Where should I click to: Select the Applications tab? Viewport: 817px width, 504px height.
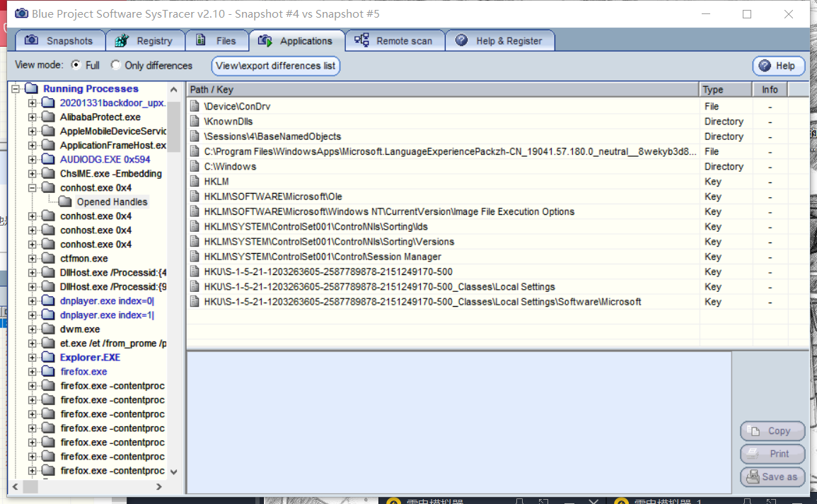tap(296, 40)
